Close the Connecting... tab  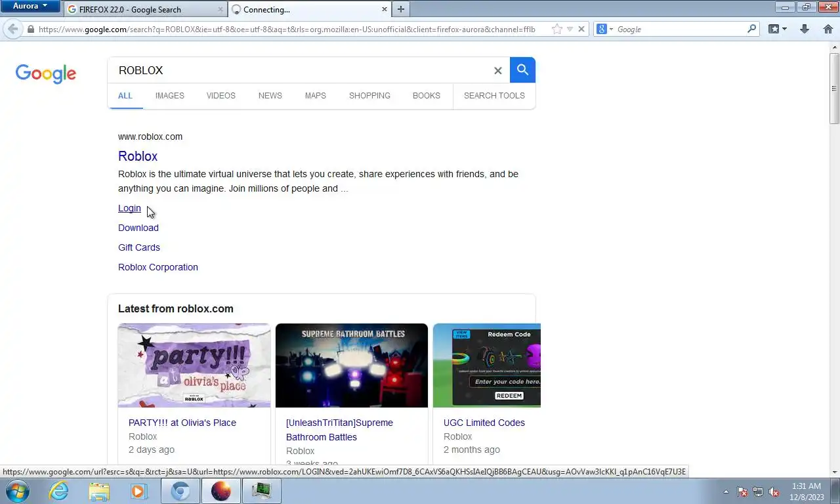(385, 10)
